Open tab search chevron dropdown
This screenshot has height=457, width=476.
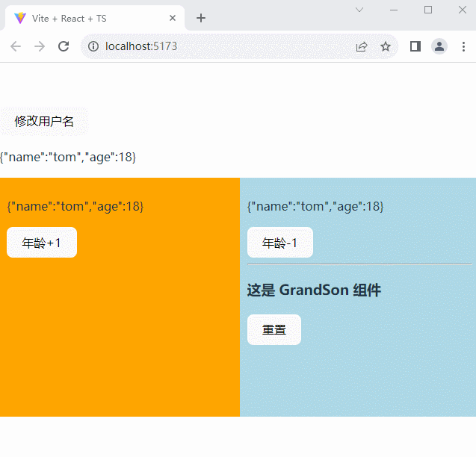359,10
